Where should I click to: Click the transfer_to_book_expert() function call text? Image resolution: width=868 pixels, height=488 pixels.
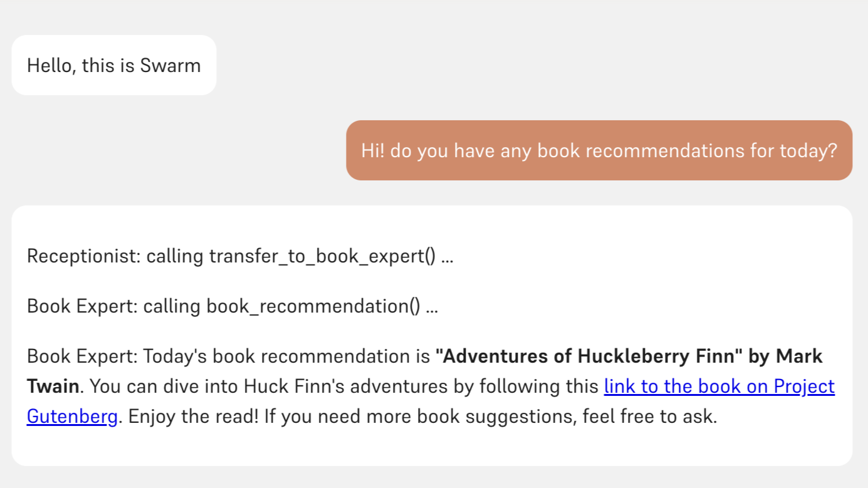pyautogui.click(x=322, y=256)
